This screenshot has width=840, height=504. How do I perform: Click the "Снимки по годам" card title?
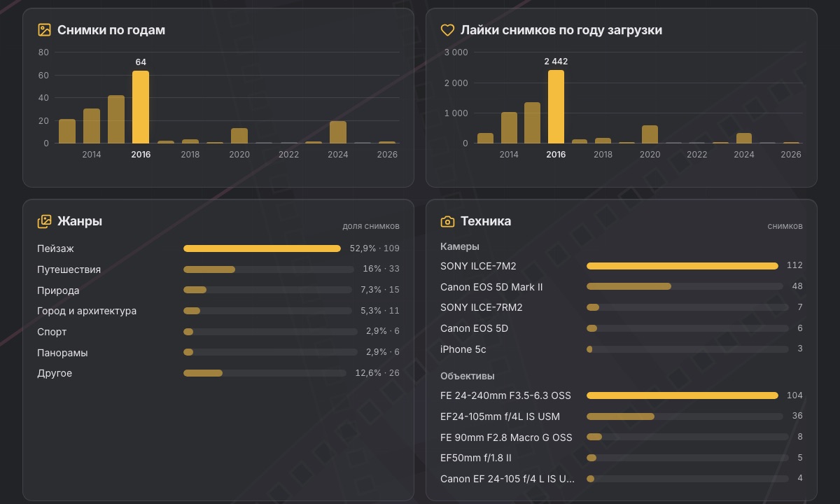coord(111,30)
